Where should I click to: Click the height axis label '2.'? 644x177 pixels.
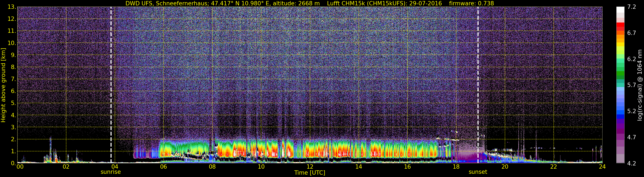point(13,139)
